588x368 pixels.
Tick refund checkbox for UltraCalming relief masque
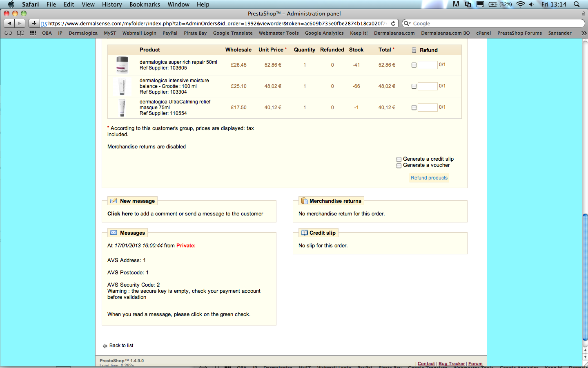pos(414,108)
